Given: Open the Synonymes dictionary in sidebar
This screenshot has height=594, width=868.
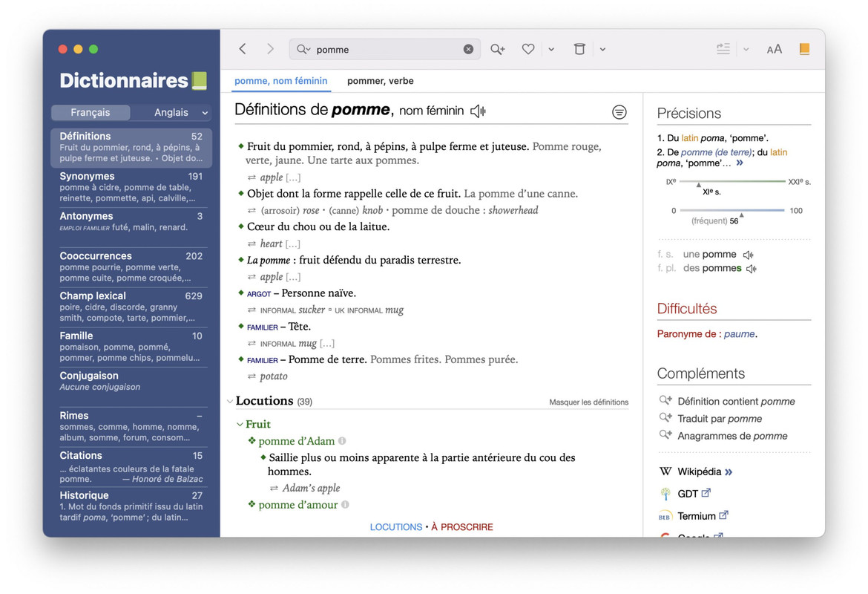Looking at the screenshot, I should point(131,187).
